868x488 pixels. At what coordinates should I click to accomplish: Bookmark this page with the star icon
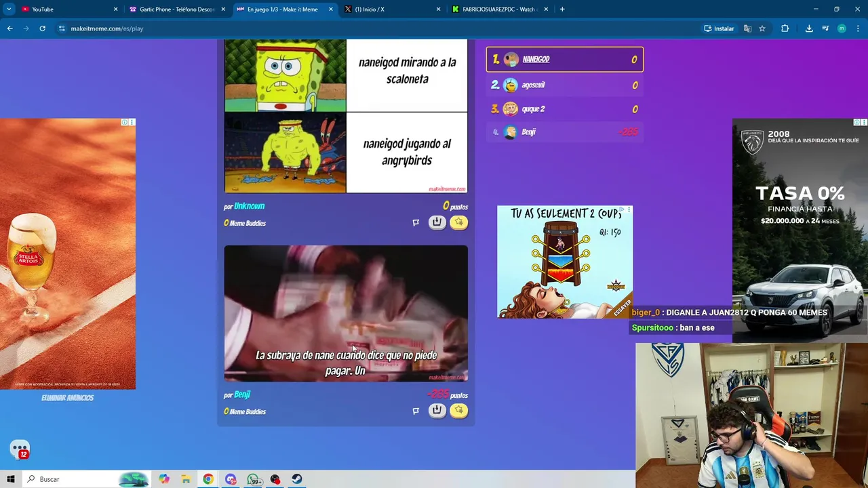[762, 28]
